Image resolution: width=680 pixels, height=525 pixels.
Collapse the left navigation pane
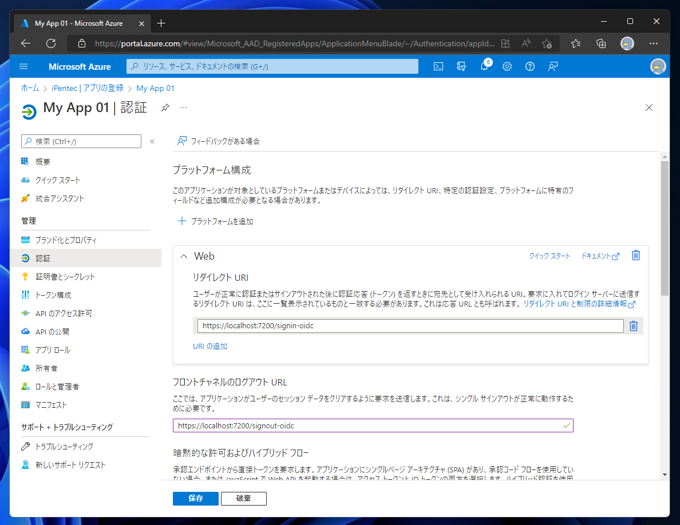click(152, 141)
